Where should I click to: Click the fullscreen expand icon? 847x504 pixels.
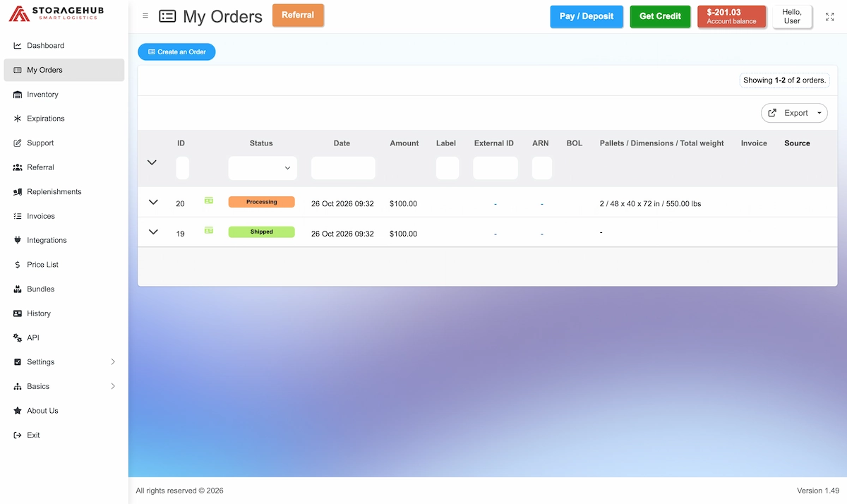[829, 16]
